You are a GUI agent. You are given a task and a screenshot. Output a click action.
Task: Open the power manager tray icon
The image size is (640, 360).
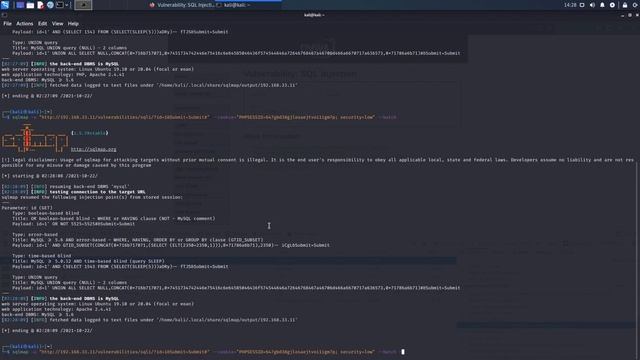612,5
